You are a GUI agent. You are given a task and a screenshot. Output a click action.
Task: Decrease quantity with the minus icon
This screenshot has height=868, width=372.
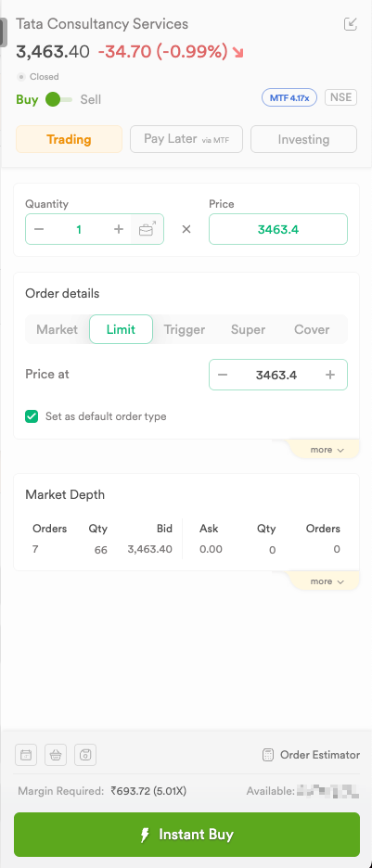click(x=39, y=229)
